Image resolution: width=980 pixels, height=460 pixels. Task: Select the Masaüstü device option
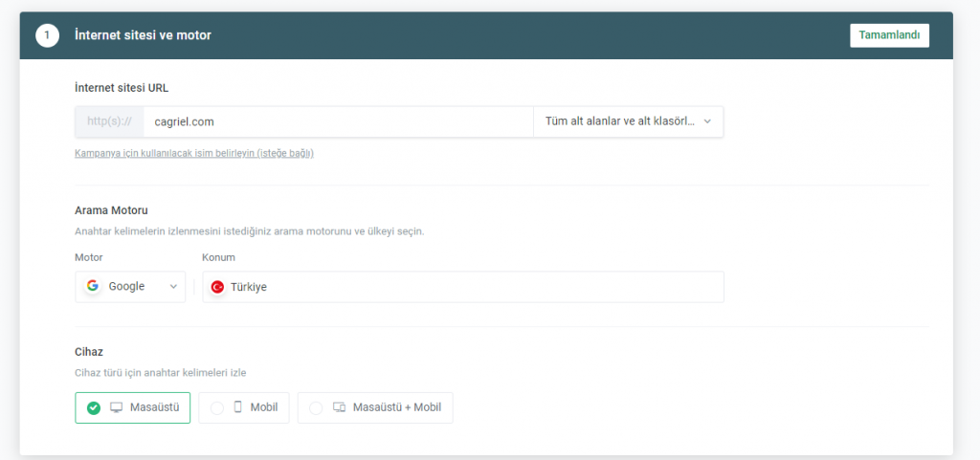132,407
